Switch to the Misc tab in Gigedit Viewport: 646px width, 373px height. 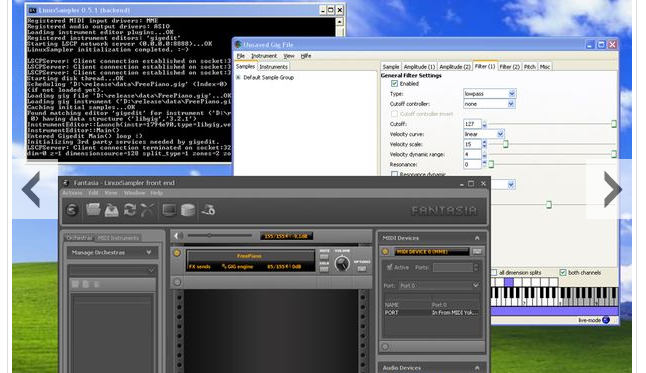545,66
